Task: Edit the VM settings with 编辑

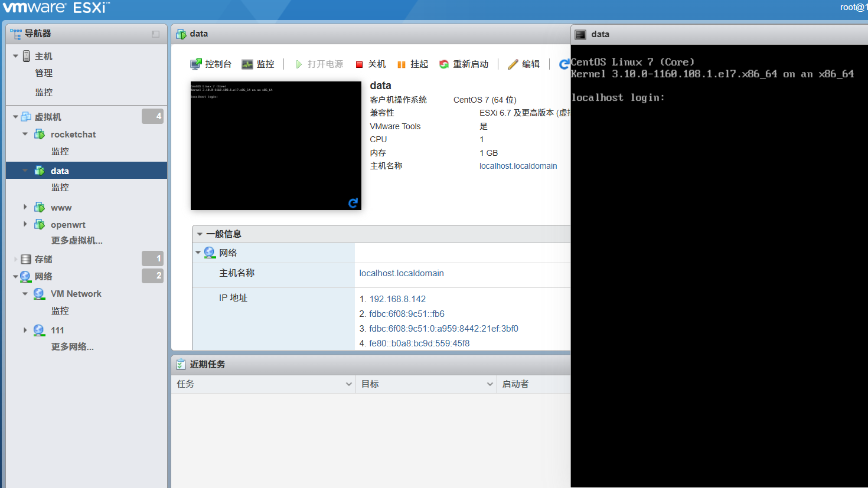Action: 524,64
